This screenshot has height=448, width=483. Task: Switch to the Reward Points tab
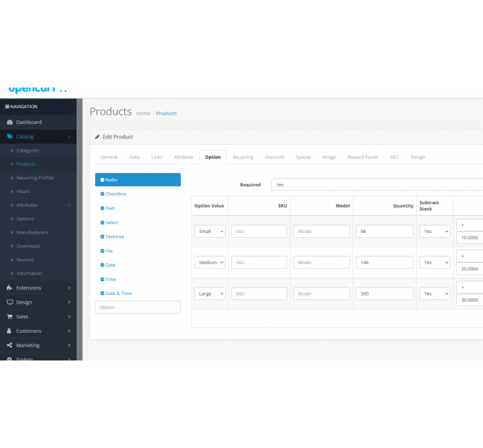click(363, 157)
